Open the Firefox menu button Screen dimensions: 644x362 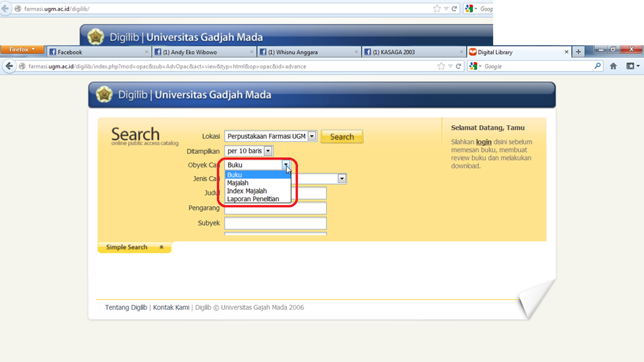coord(22,49)
